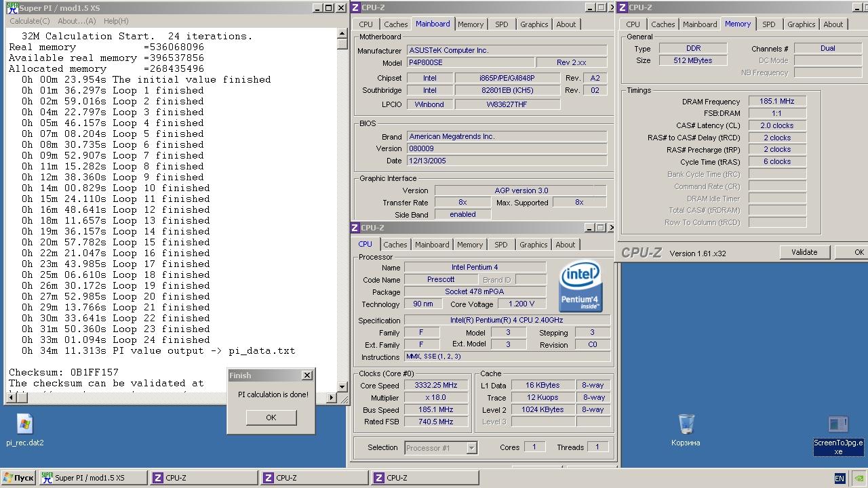Select Caches tab in Mainboard CPU-Z window
The width and height of the screenshot is (868, 488).
(x=395, y=24)
